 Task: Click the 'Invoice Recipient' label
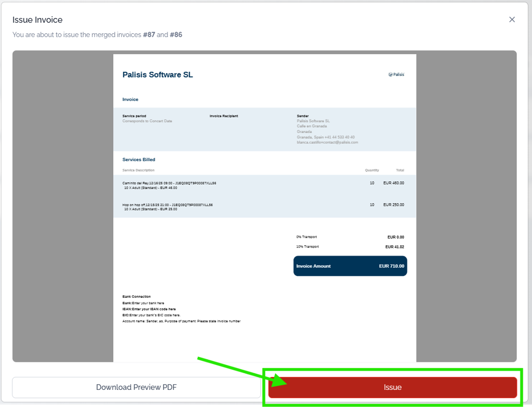pyautogui.click(x=223, y=116)
